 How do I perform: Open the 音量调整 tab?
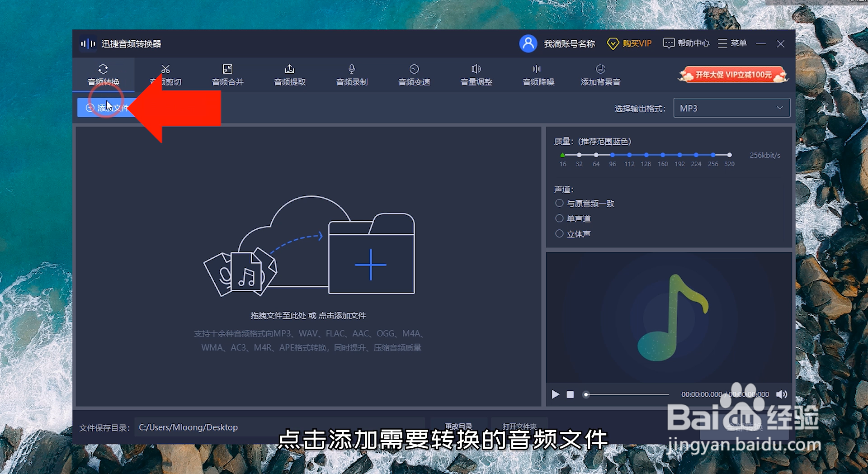point(476,75)
